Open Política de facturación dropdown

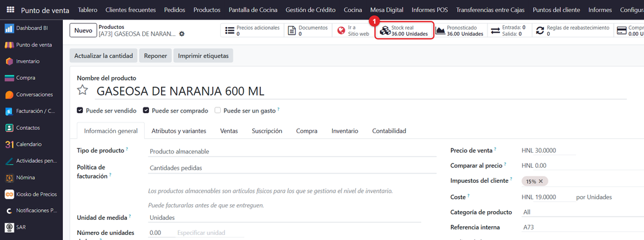pyautogui.click(x=292, y=168)
